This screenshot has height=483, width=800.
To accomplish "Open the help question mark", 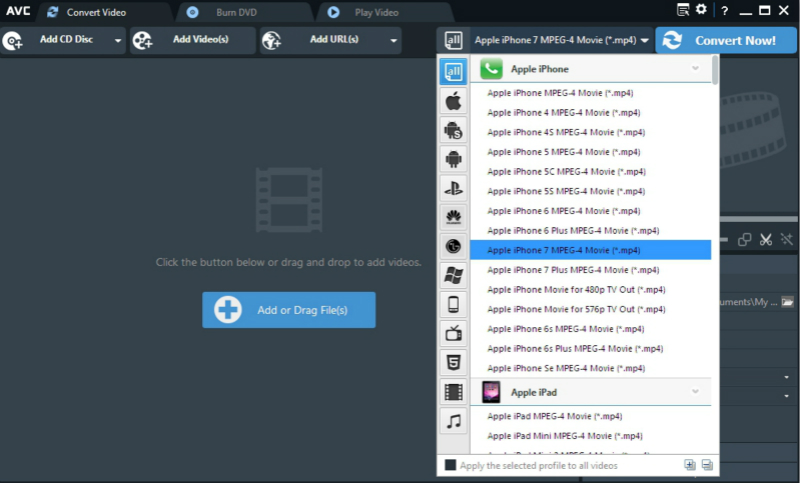I will coord(724,11).
